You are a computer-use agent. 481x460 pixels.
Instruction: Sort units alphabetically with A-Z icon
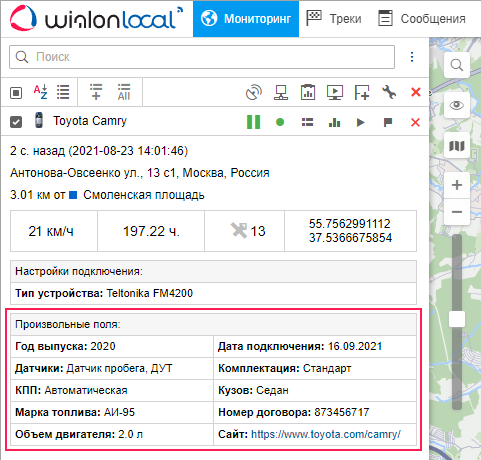coord(40,92)
